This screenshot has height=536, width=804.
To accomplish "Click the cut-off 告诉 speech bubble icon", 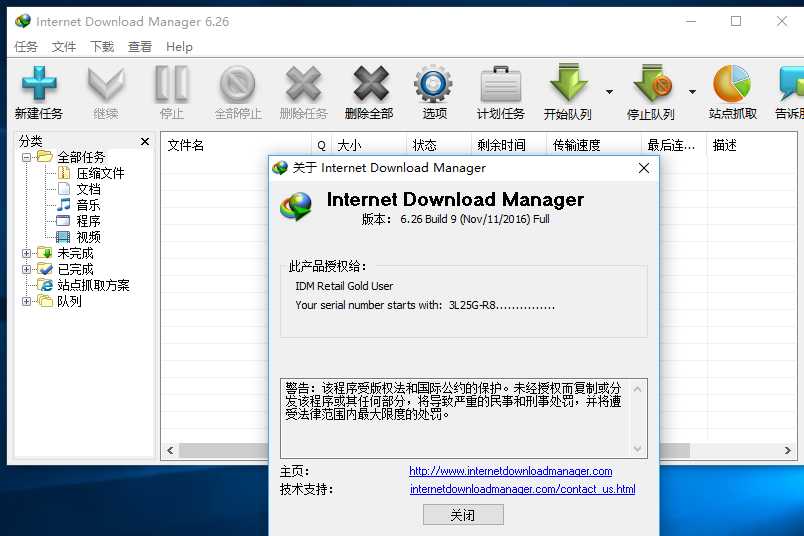I will (x=792, y=84).
